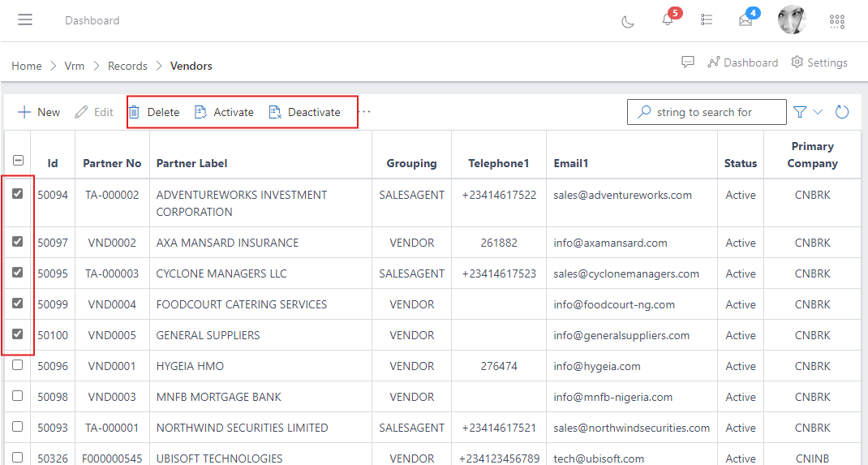The image size is (868, 465).
Task: Check the NORTHWIND SECURITIES row checkbox
Action: coord(18,427)
